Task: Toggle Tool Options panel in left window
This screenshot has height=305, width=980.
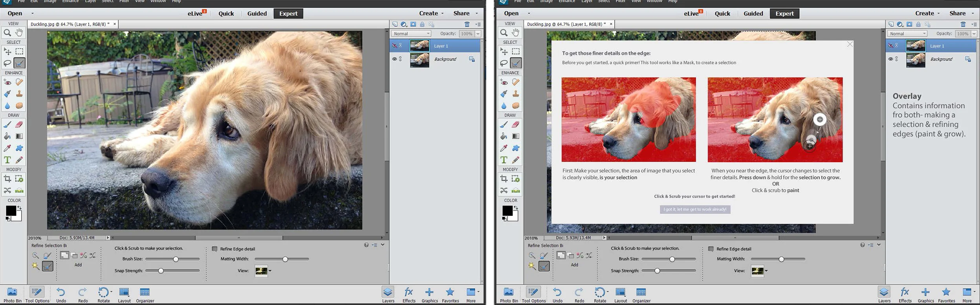Action: [x=37, y=295]
